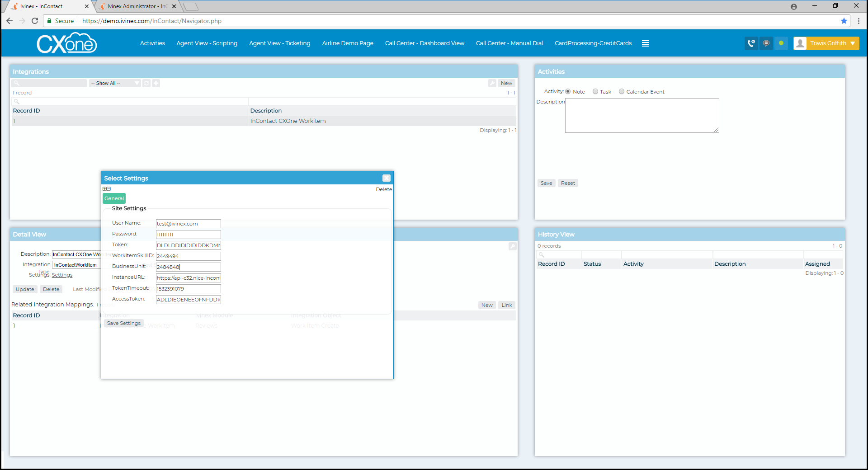Toggle the green agent status indicator
The height and width of the screenshot is (470, 868).
[x=781, y=43]
